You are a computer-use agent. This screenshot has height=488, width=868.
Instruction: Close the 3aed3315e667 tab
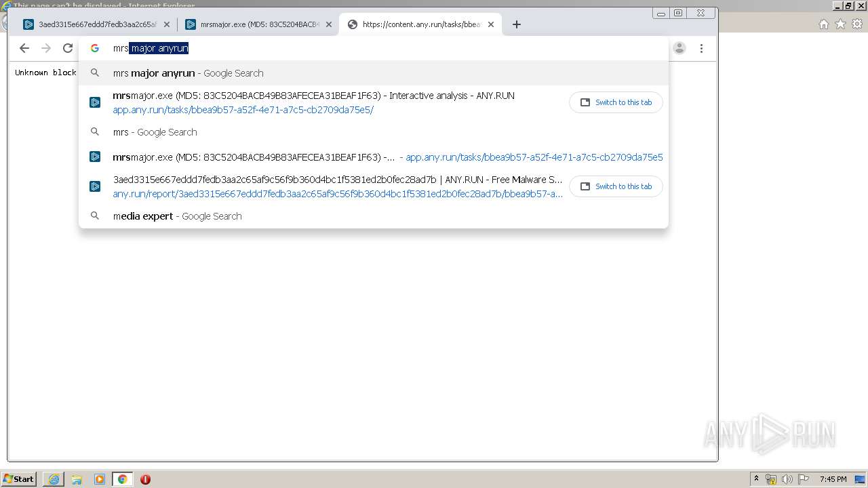pyautogui.click(x=167, y=24)
